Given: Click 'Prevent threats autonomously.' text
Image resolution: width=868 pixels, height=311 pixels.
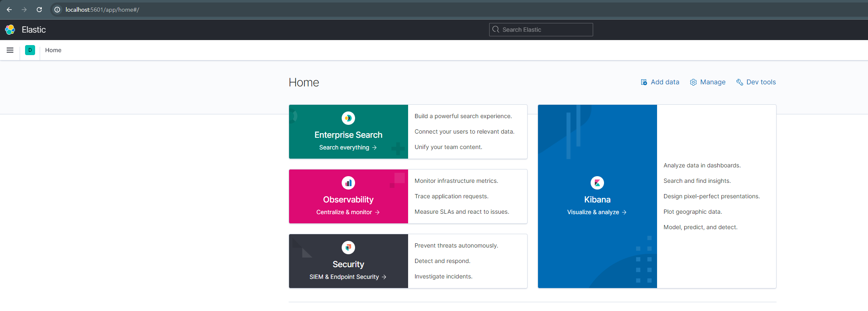Looking at the screenshot, I should tap(456, 245).
